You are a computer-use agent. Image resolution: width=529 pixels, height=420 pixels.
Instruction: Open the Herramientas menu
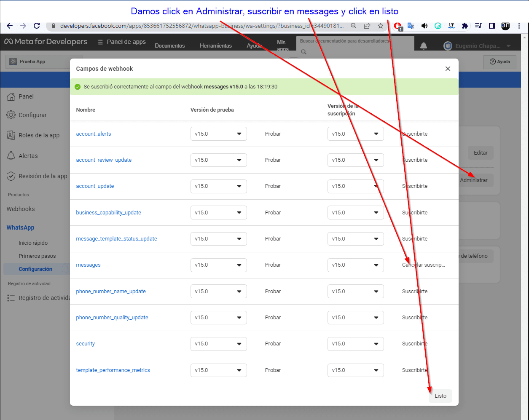pos(215,45)
